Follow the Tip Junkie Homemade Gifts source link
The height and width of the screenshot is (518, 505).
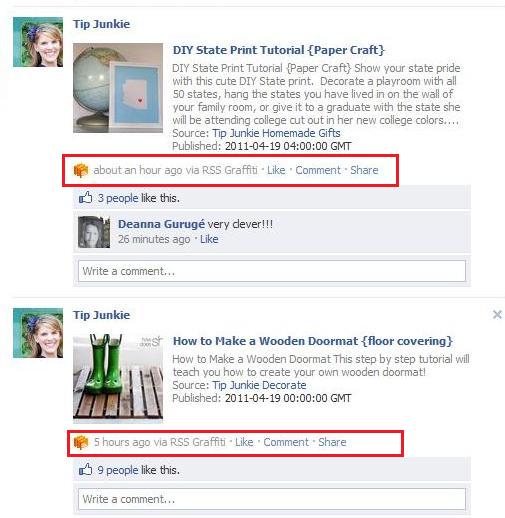click(276, 133)
